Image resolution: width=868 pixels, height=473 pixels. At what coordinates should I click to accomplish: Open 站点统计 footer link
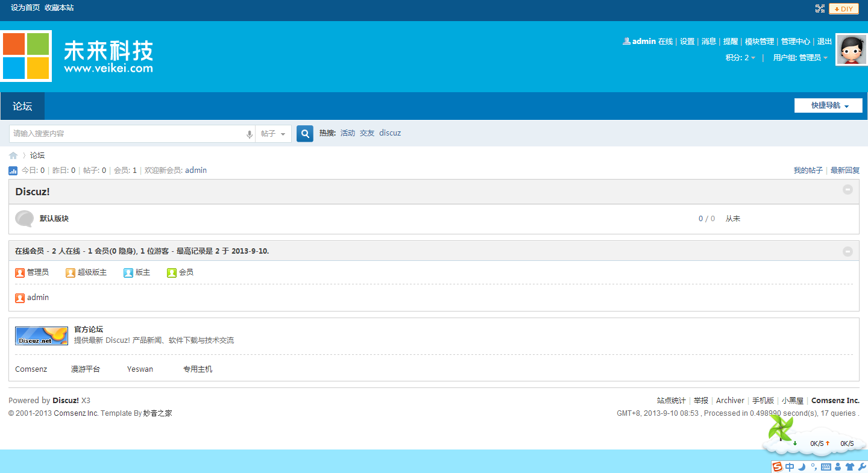click(x=671, y=401)
